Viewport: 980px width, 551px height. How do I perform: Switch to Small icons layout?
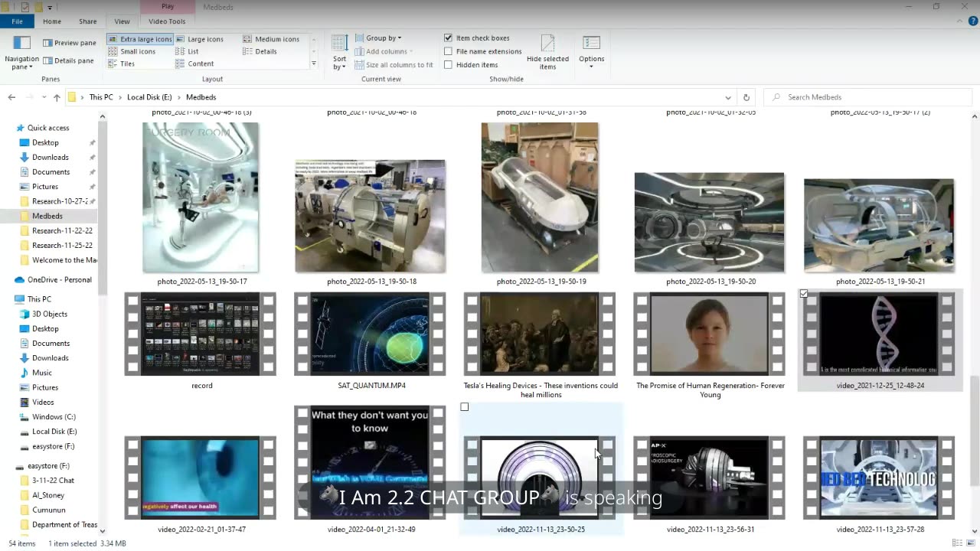[132, 51]
